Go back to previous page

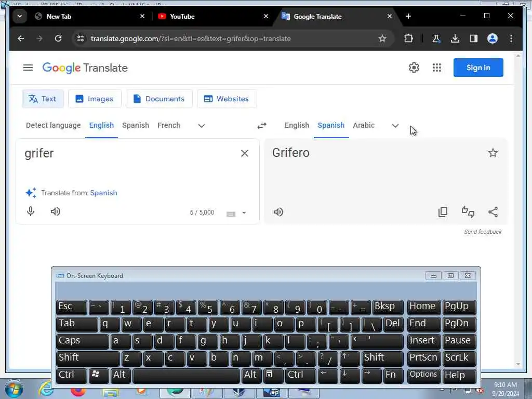21,38
